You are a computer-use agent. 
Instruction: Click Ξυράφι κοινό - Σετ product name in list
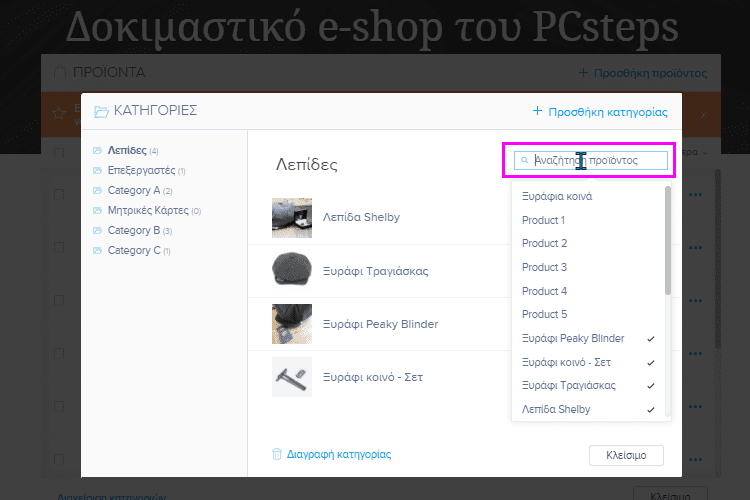tap(373, 377)
